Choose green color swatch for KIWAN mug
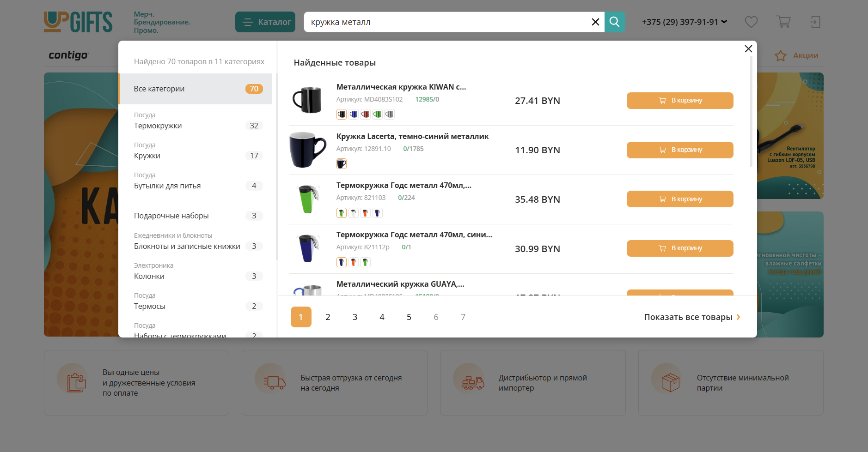 (377, 115)
